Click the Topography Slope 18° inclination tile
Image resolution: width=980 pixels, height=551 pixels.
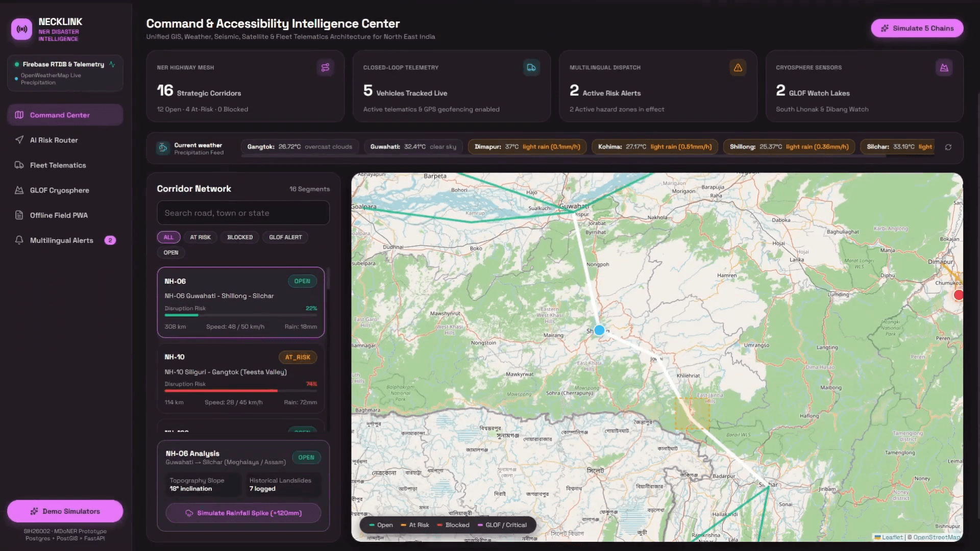204,485
